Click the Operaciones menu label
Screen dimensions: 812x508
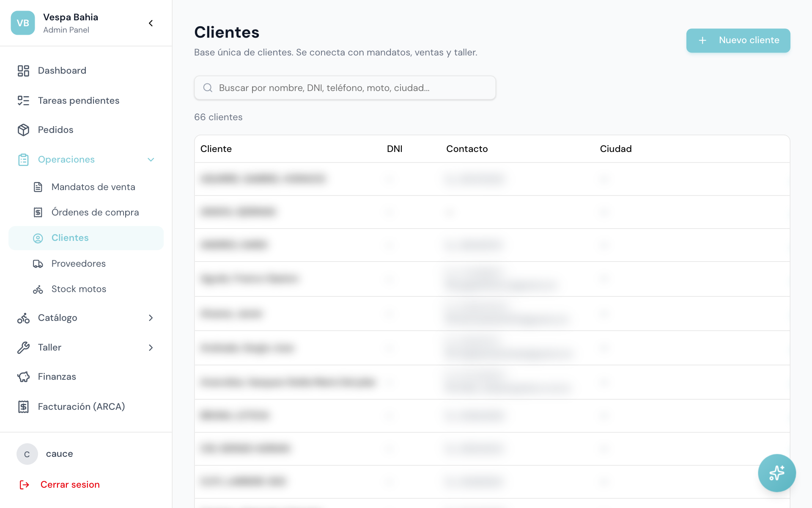[x=66, y=160]
